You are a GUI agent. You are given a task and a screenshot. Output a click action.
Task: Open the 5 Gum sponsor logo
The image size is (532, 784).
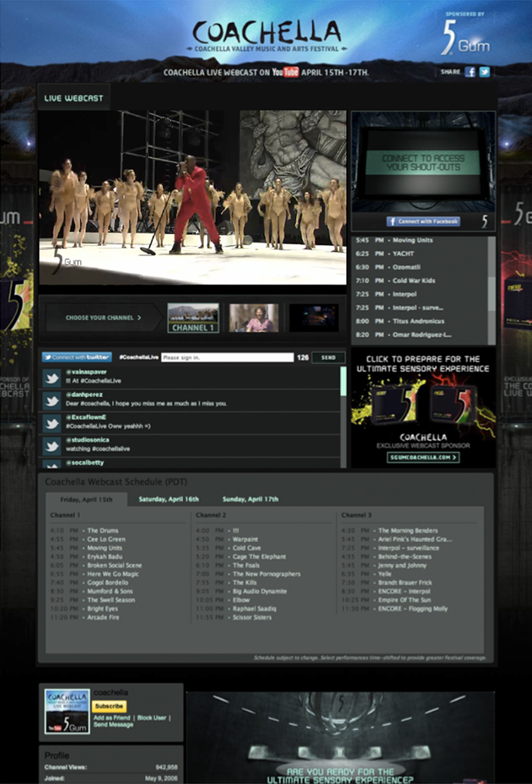coord(466,38)
